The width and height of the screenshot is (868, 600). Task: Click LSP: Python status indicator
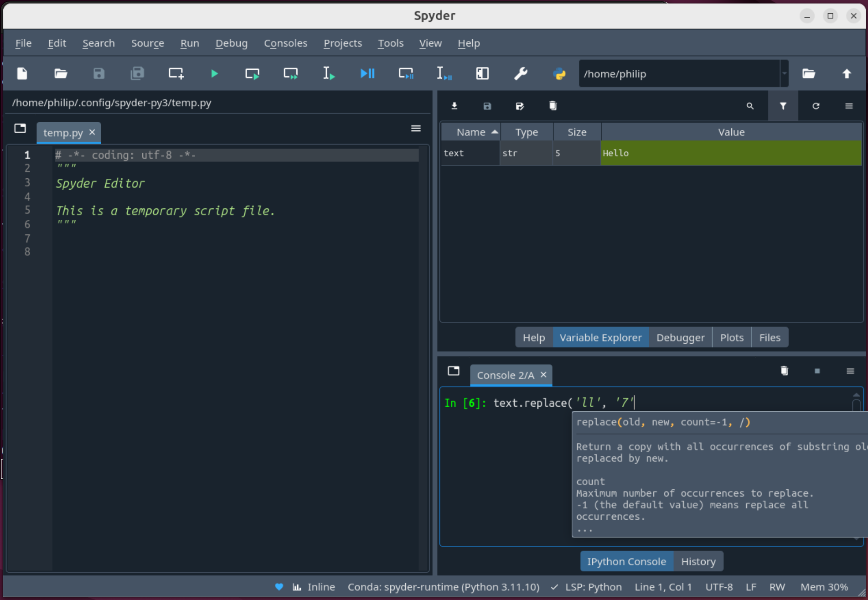[x=586, y=587]
